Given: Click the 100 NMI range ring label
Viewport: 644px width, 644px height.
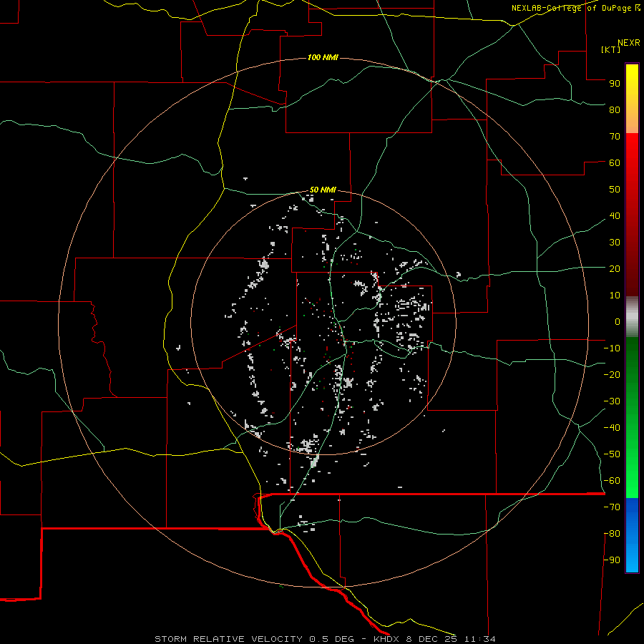Looking at the screenshot, I should [323, 57].
